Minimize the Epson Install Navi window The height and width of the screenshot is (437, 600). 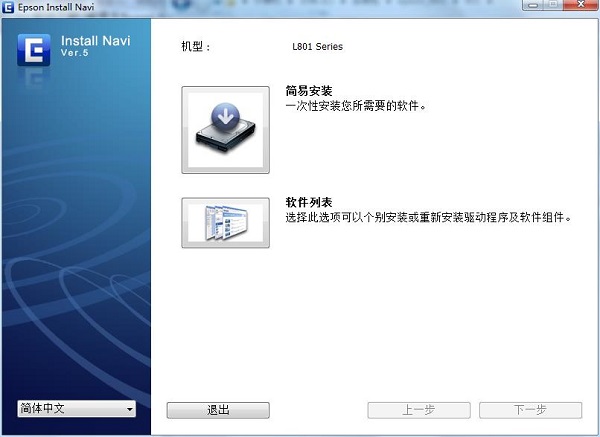pos(533,5)
